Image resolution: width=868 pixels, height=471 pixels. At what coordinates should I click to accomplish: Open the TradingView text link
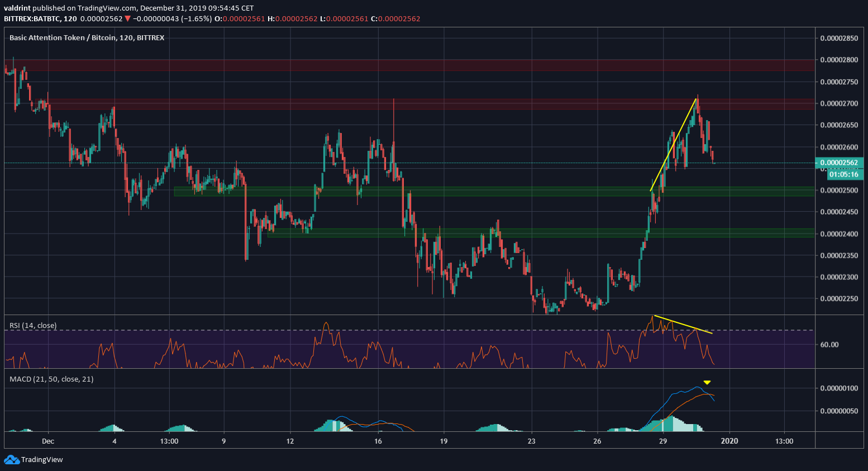tap(42, 460)
